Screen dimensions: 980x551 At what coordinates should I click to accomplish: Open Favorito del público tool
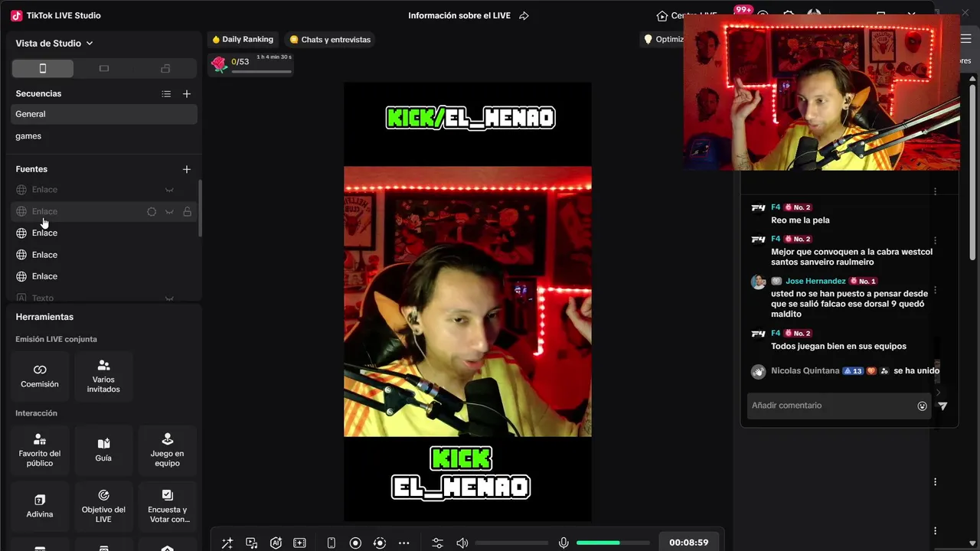(x=40, y=449)
